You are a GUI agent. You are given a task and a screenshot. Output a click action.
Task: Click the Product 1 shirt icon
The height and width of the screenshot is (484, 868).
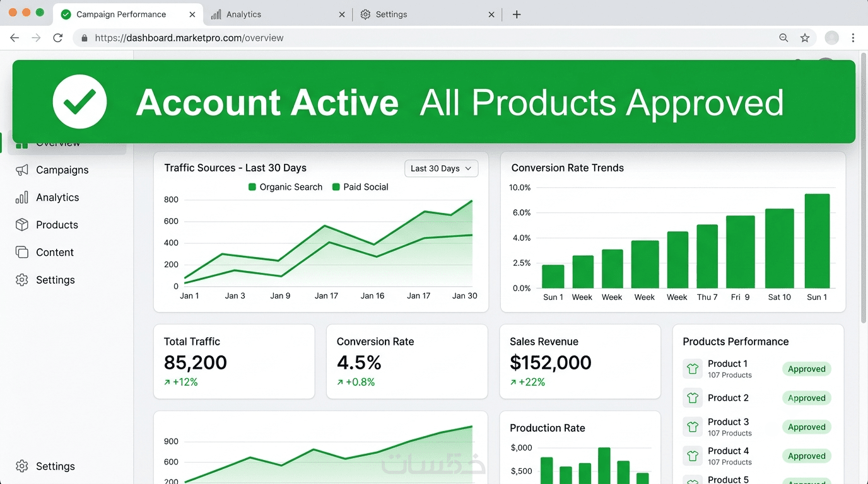tap(693, 369)
